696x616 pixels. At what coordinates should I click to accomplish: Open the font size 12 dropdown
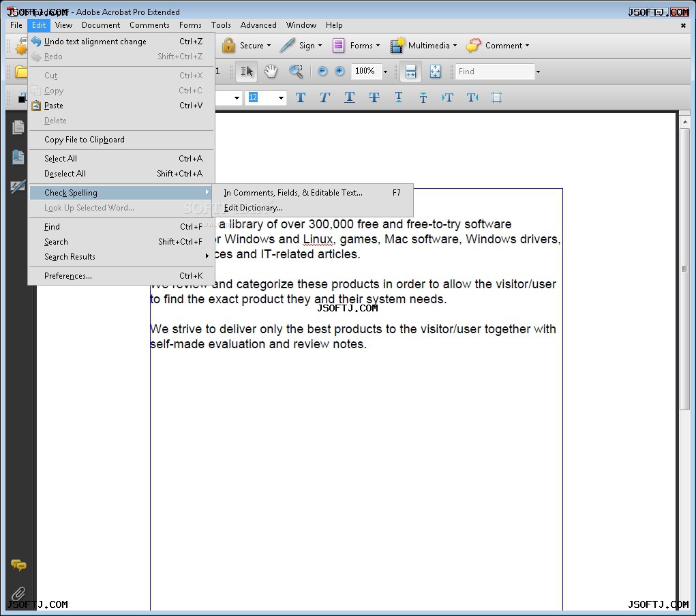pyautogui.click(x=281, y=97)
